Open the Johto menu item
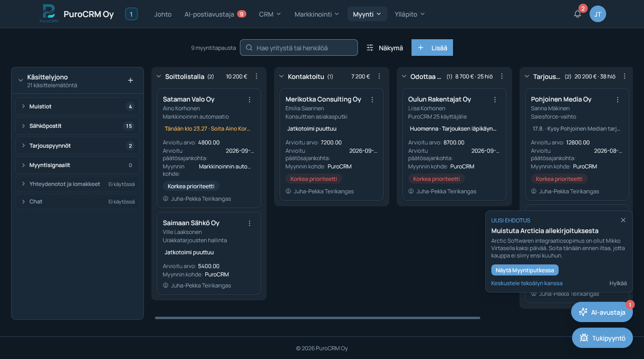644x359 pixels. [163, 14]
